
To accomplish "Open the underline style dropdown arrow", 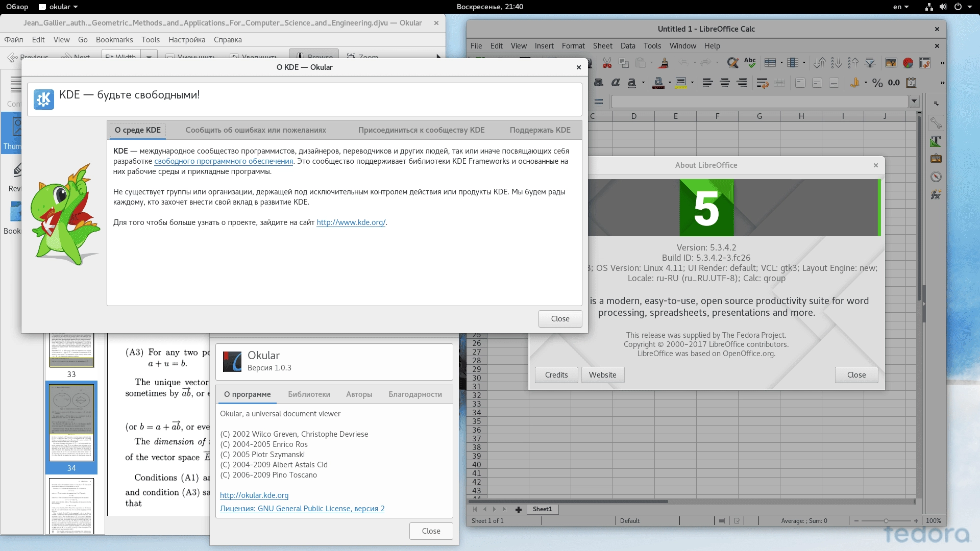I will tap(643, 83).
